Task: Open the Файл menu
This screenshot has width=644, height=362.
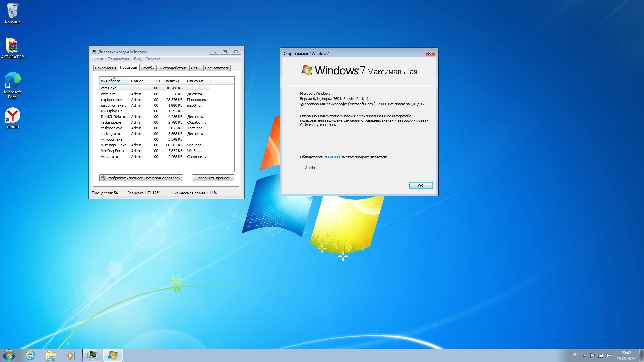Action: (x=98, y=59)
